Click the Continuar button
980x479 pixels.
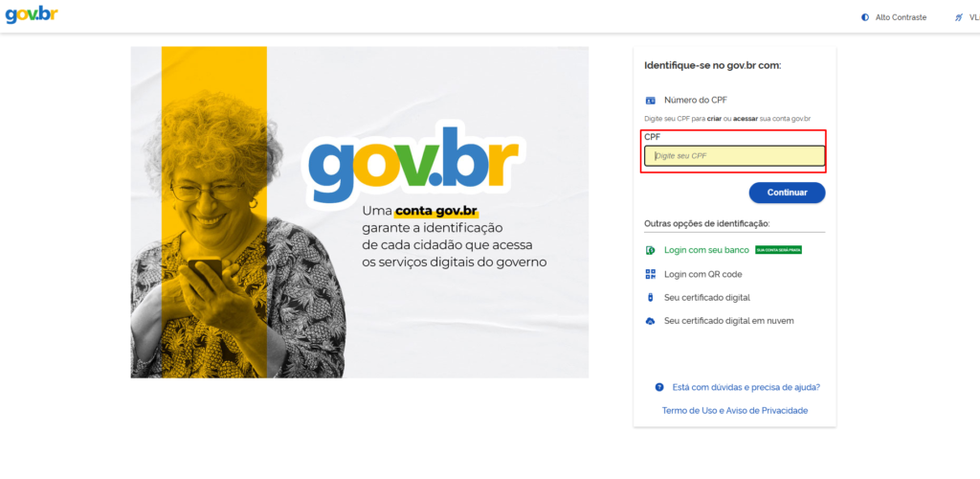click(787, 193)
